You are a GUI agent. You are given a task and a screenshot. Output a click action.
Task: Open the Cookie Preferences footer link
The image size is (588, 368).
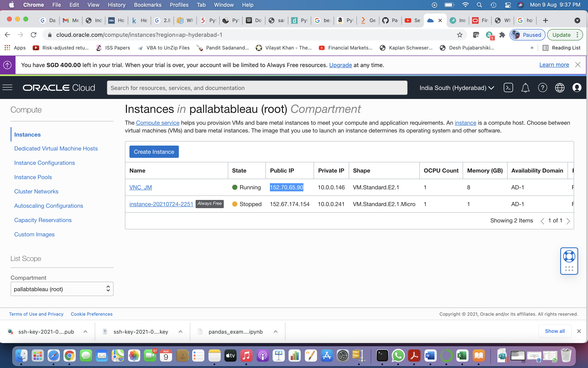(x=92, y=314)
